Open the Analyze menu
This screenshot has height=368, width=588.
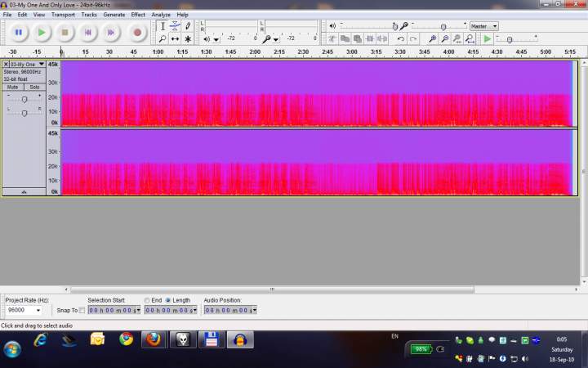click(161, 15)
